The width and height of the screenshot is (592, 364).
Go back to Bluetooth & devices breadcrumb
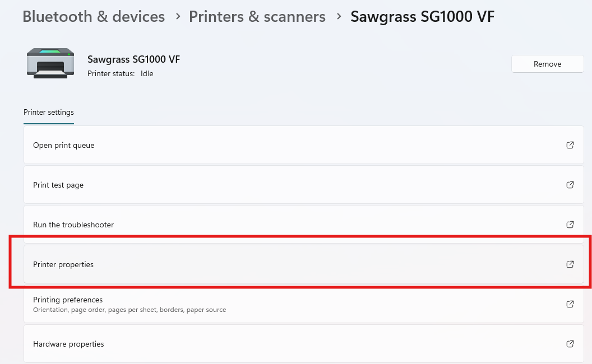[x=94, y=17]
